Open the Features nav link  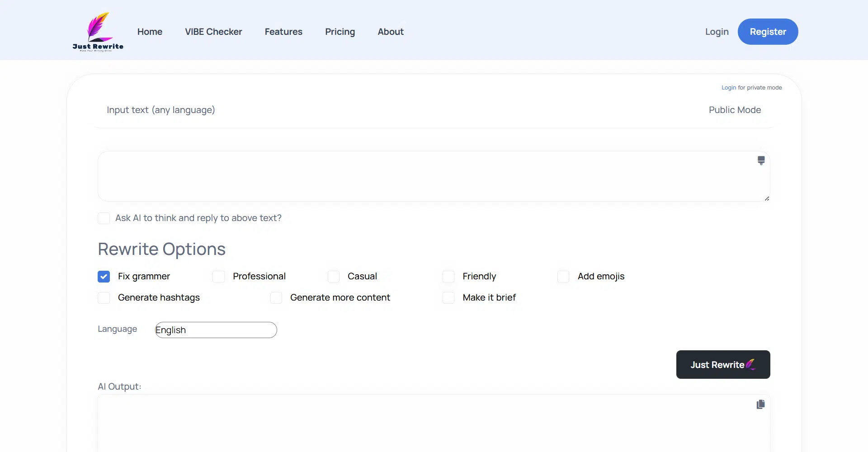pos(283,32)
